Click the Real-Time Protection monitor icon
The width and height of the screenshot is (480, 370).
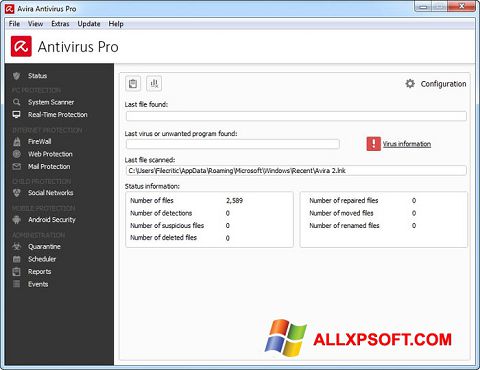pos(16,115)
